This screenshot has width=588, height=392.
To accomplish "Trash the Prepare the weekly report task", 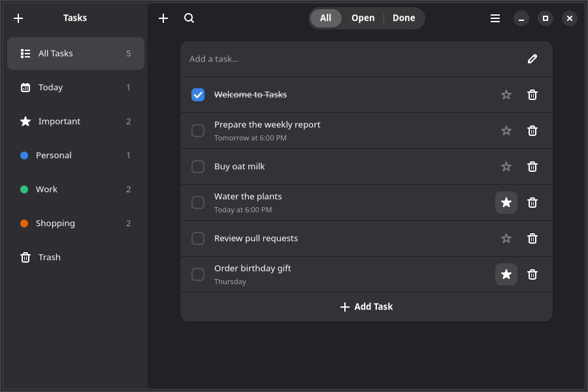I will coord(532,131).
